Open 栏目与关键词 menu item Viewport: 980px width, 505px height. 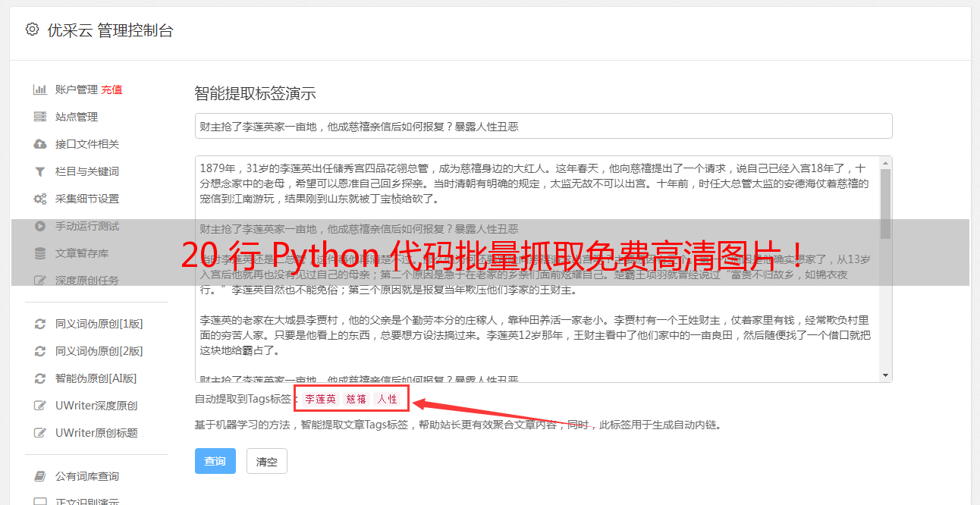tap(87, 171)
